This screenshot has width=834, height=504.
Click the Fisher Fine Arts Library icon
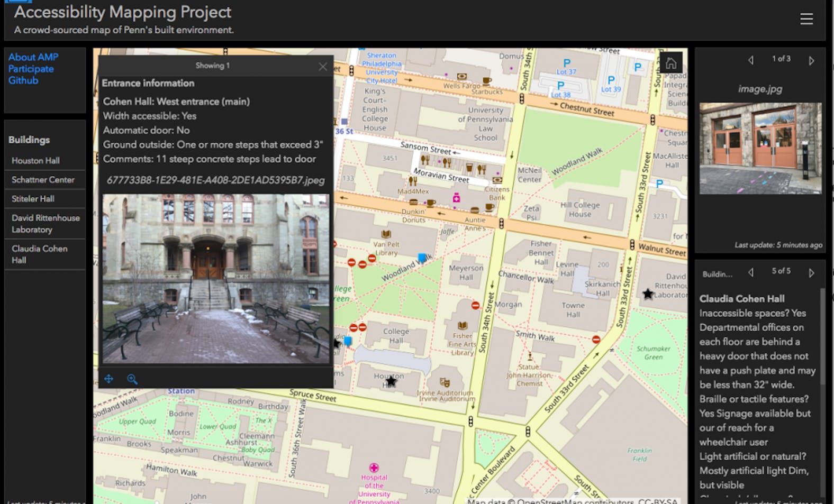[x=463, y=326]
